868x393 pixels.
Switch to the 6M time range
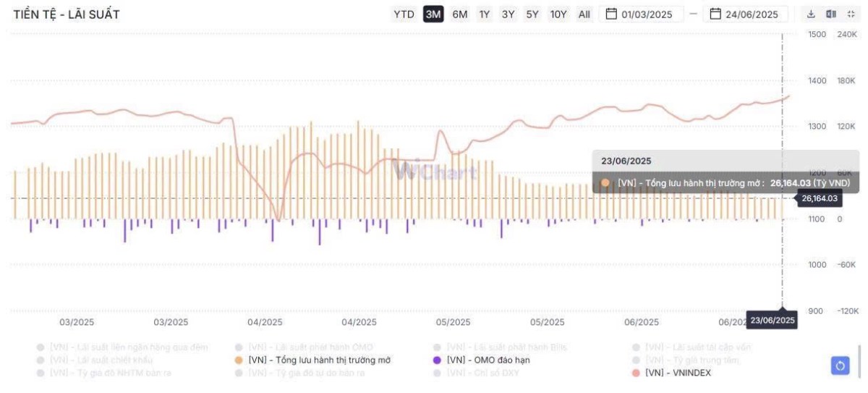460,14
